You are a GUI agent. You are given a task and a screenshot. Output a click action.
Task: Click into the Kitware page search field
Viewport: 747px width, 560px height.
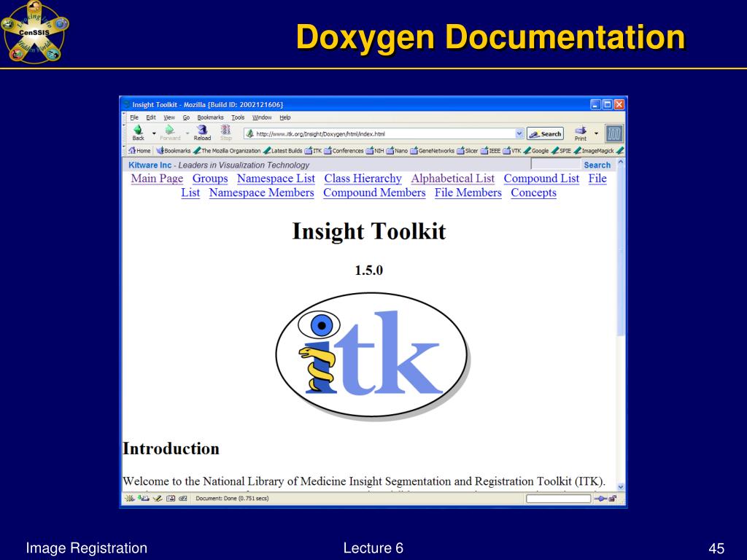point(555,164)
